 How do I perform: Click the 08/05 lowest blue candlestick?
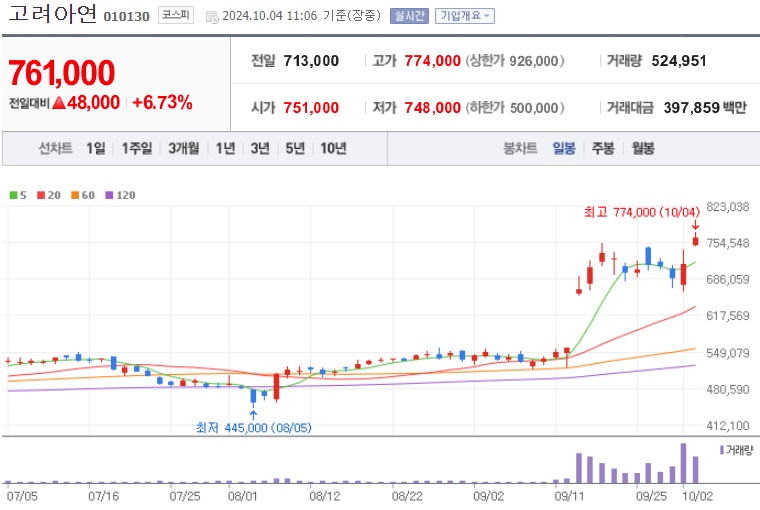(253, 397)
